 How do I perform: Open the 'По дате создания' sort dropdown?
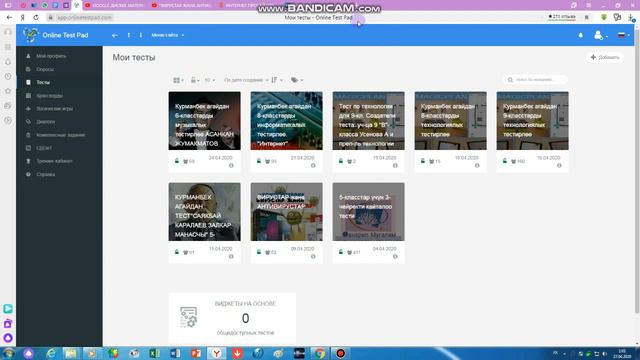246,80
